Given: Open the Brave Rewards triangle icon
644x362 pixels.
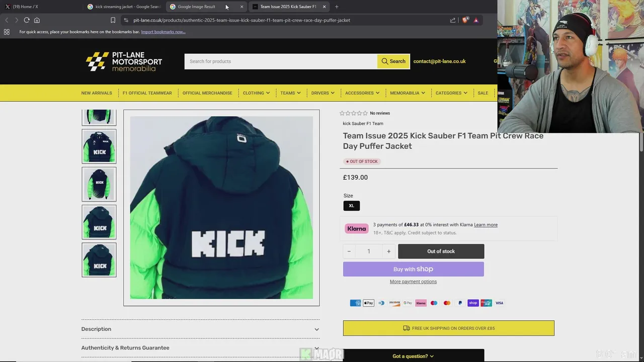Looking at the screenshot, I should (x=476, y=20).
